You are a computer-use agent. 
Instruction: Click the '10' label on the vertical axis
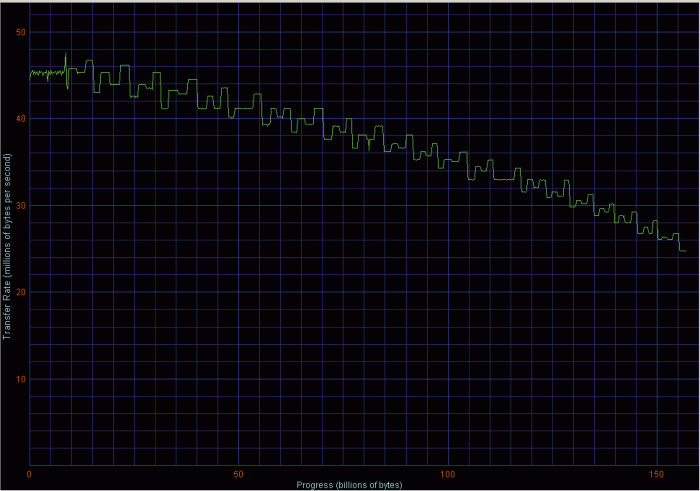pyautogui.click(x=20, y=378)
